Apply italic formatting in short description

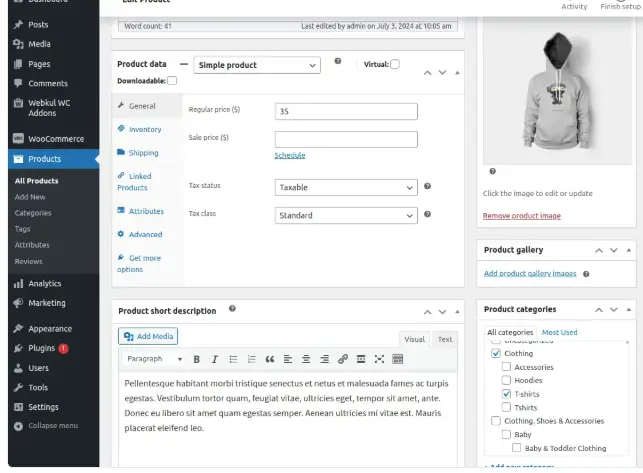(214, 359)
